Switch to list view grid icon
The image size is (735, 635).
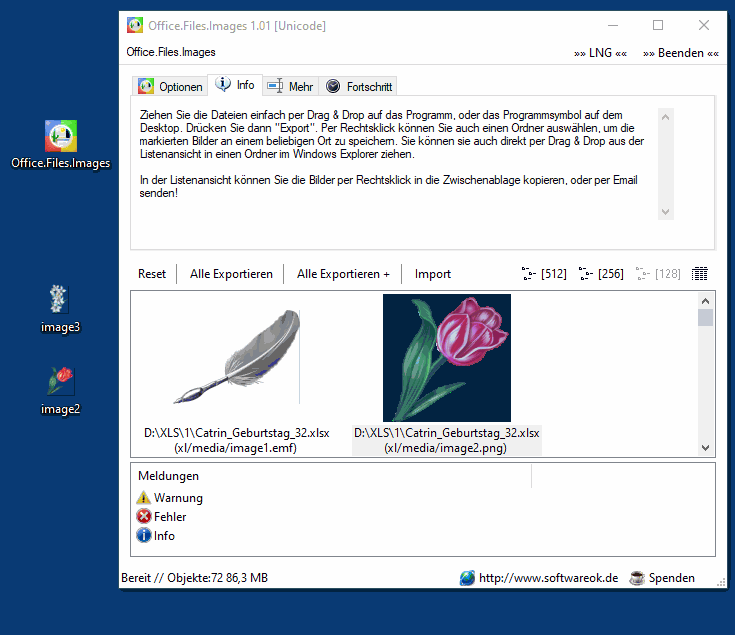[699, 274]
